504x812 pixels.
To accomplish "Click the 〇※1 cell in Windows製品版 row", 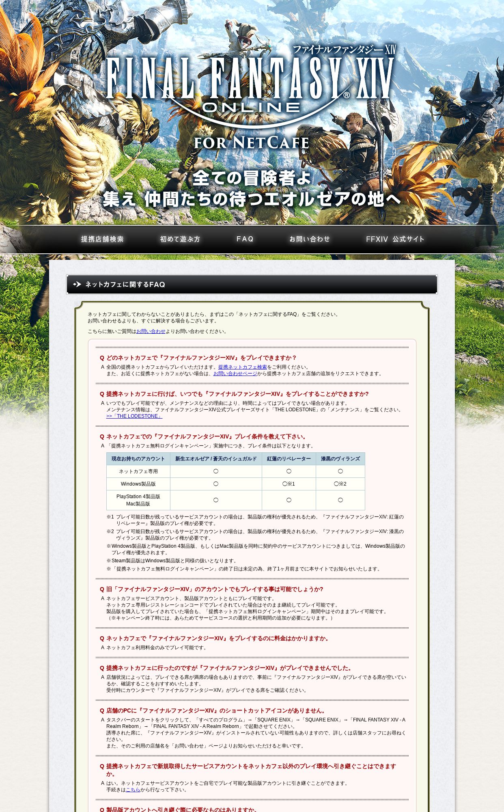I will point(289,484).
